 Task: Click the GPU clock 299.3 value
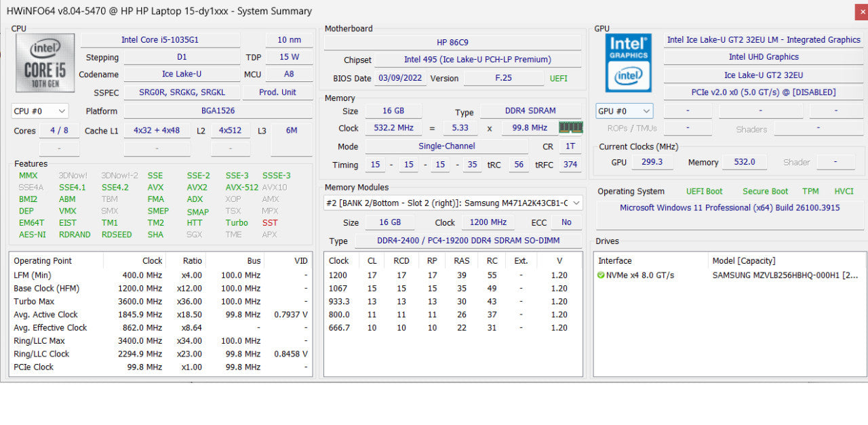pyautogui.click(x=652, y=162)
